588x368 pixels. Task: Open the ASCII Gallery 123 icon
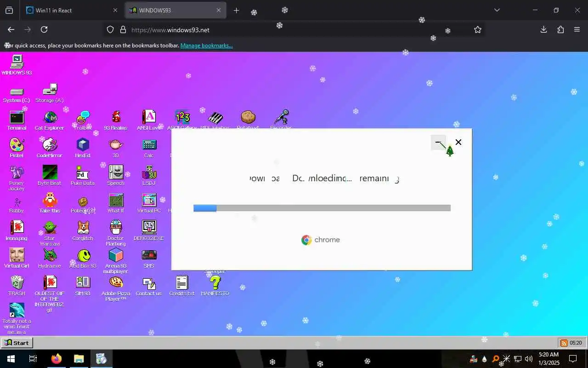coord(182,120)
